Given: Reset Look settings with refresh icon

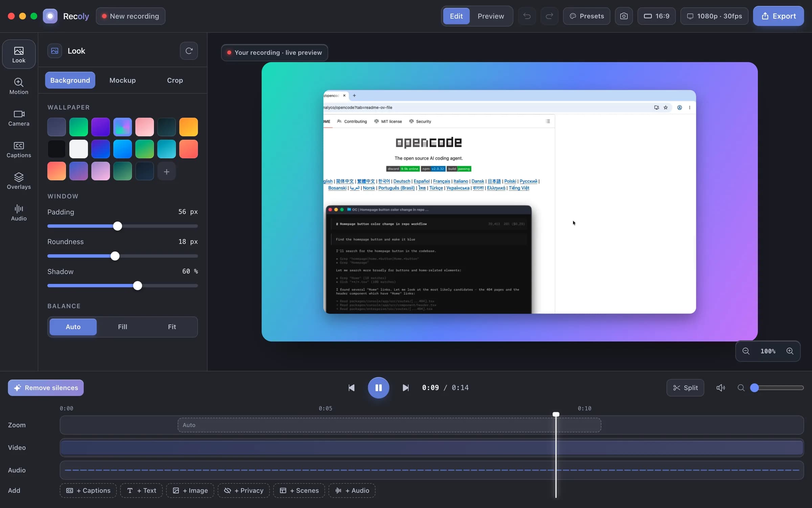Looking at the screenshot, I should pyautogui.click(x=189, y=51).
